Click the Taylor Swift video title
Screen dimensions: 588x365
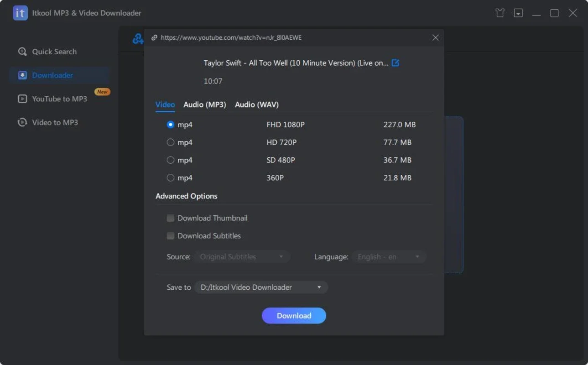pyautogui.click(x=296, y=63)
